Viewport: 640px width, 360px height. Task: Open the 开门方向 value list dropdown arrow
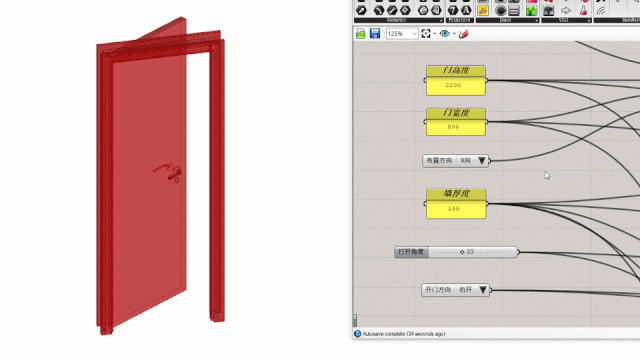point(482,290)
